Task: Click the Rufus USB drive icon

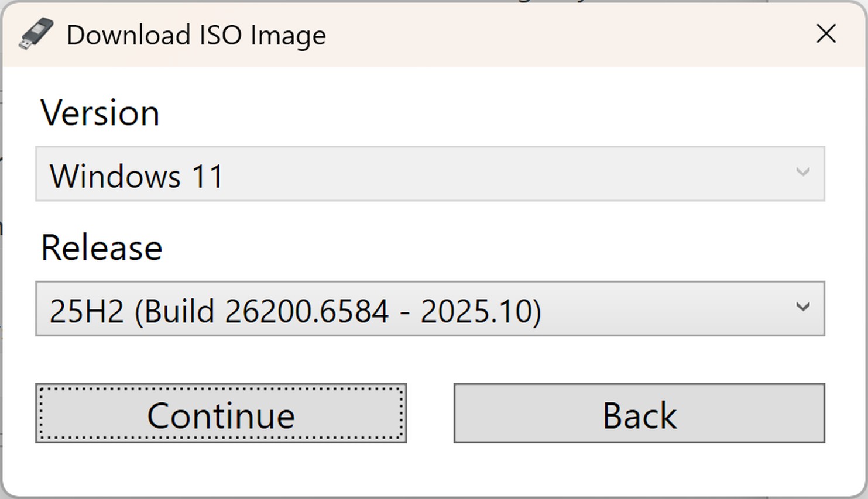Action: [36, 34]
